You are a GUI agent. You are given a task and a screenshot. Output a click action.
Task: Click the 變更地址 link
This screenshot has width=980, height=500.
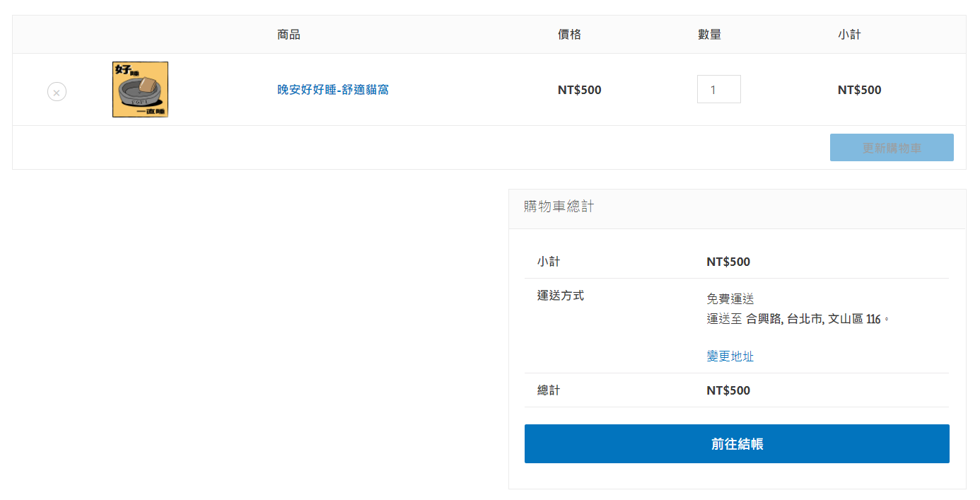(730, 356)
